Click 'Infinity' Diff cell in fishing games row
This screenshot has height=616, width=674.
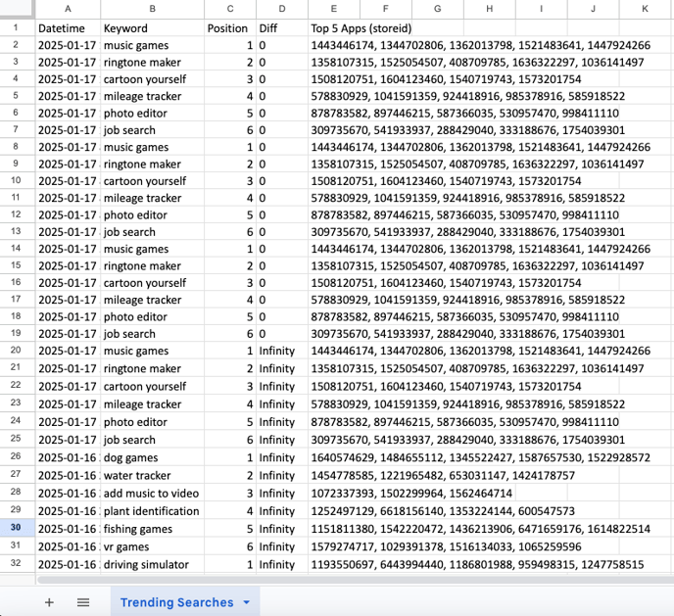click(x=282, y=529)
